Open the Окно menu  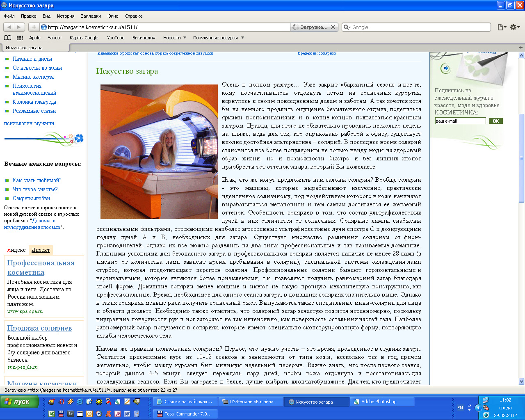click(x=113, y=16)
